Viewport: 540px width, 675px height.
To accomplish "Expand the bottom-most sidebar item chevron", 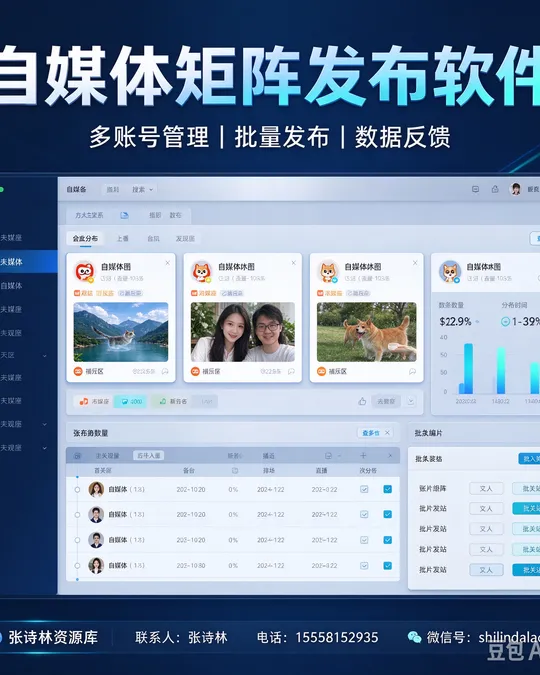I will 44,448.
